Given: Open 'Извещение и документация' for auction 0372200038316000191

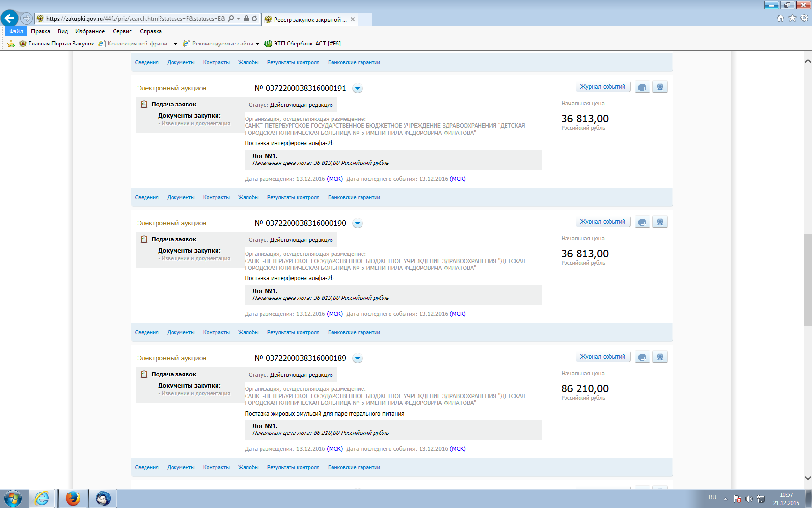Looking at the screenshot, I should (196, 123).
